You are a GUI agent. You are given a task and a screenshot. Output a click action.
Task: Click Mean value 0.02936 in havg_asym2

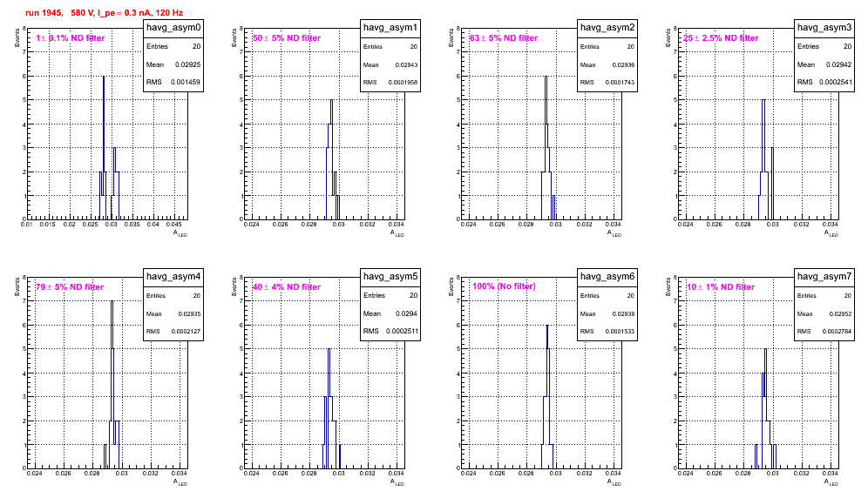point(623,65)
